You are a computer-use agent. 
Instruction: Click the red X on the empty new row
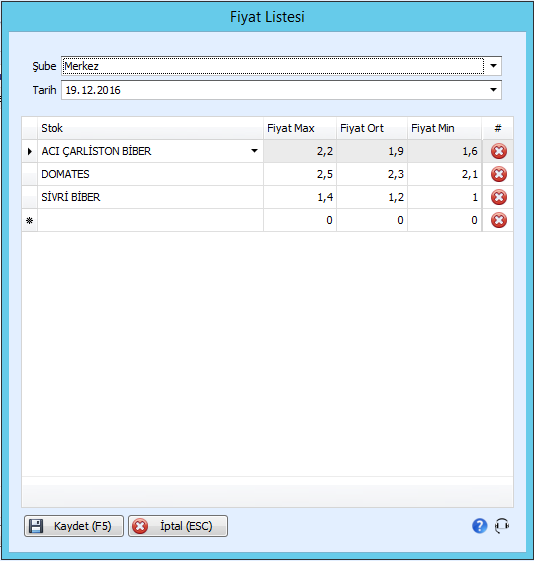point(499,220)
